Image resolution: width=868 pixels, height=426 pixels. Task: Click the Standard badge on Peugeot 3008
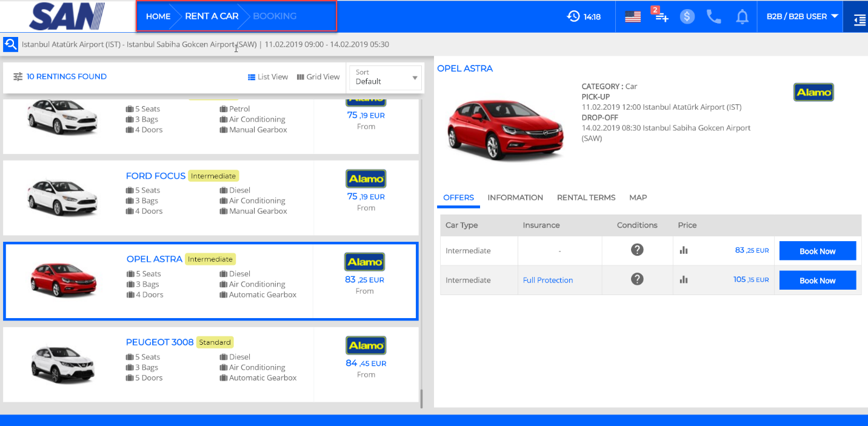215,342
